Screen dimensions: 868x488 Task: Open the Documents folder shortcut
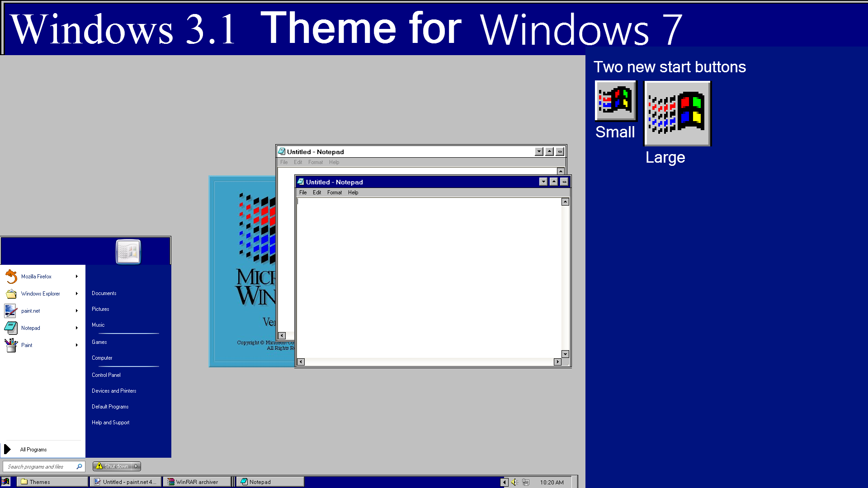pyautogui.click(x=104, y=292)
